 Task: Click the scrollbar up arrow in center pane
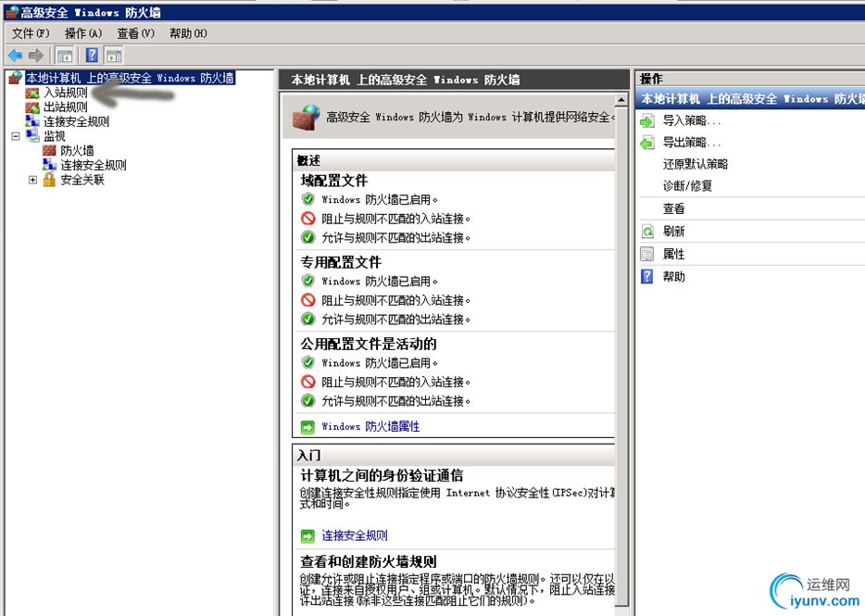(x=621, y=100)
